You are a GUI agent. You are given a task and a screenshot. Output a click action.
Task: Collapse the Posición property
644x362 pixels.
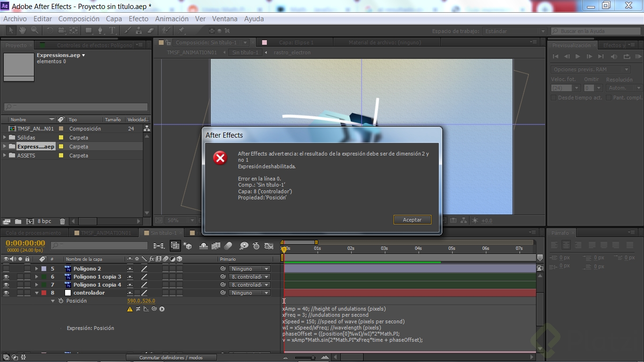click(53, 301)
